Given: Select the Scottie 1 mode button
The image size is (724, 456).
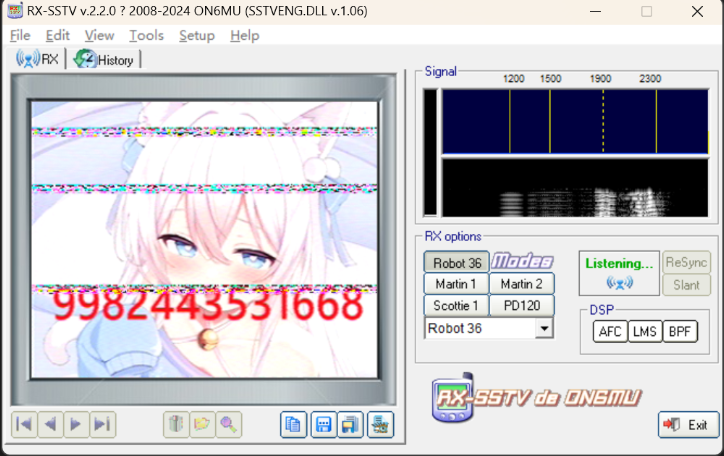Looking at the screenshot, I should click(456, 306).
